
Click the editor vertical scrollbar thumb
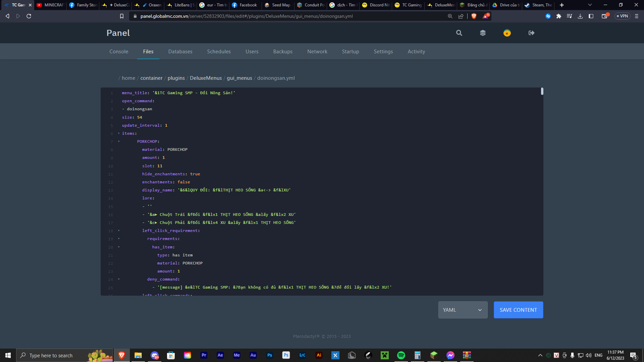pyautogui.click(x=542, y=92)
